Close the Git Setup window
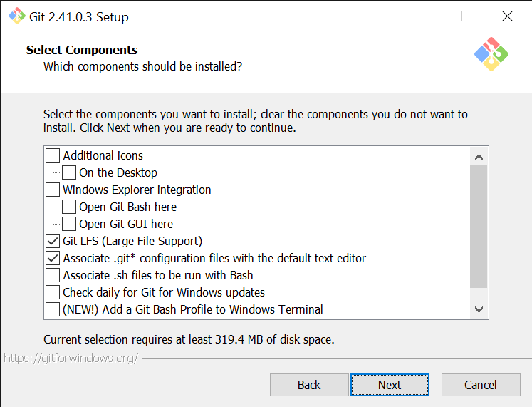532x407 pixels. click(507, 16)
